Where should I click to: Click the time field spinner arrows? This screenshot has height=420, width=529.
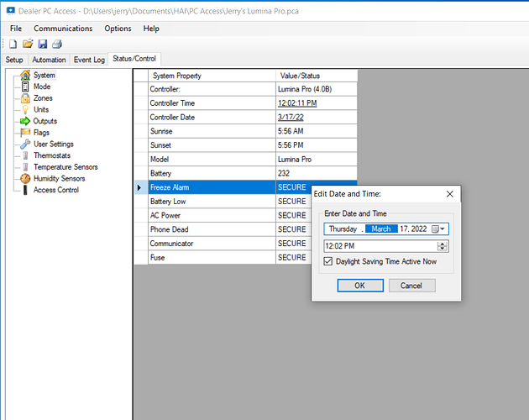(x=443, y=246)
